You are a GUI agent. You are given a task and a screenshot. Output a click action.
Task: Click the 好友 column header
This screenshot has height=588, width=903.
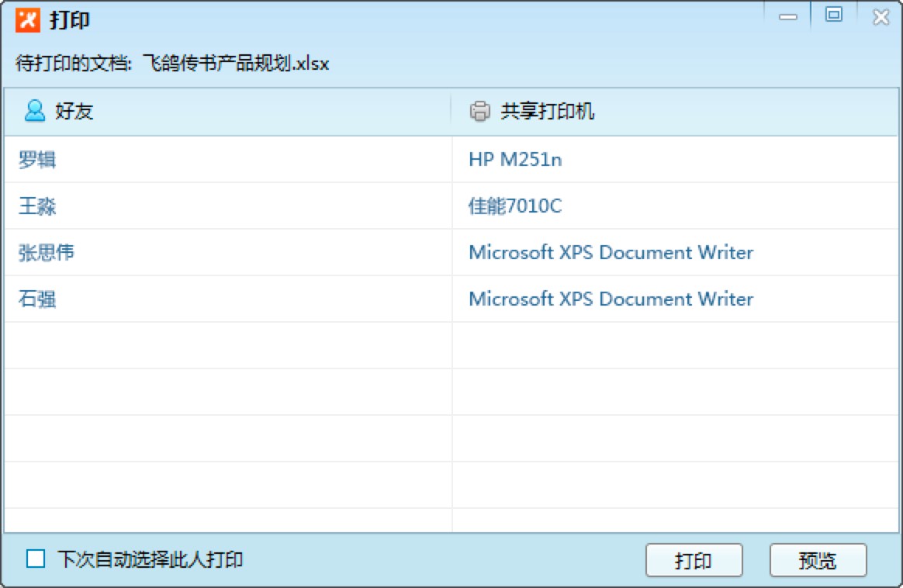click(x=74, y=111)
